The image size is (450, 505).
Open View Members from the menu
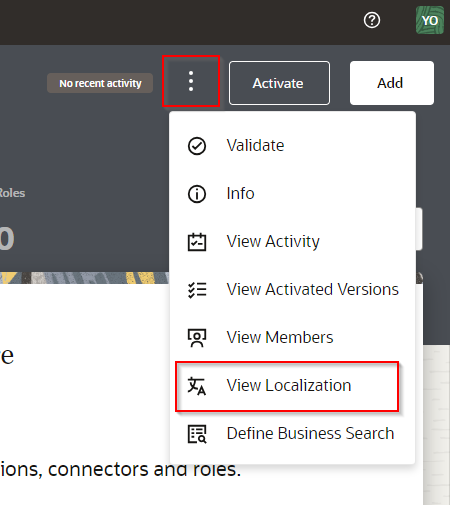pyautogui.click(x=292, y=337)
